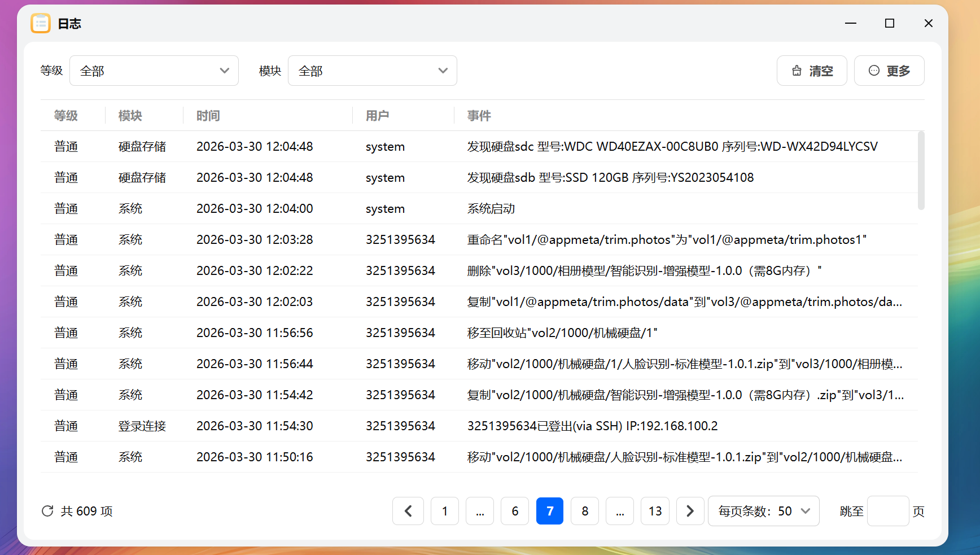Viewport: 980px width, 555px height.
Task: Go to previous page with left arrow
Action: click(x=408, y=510)
